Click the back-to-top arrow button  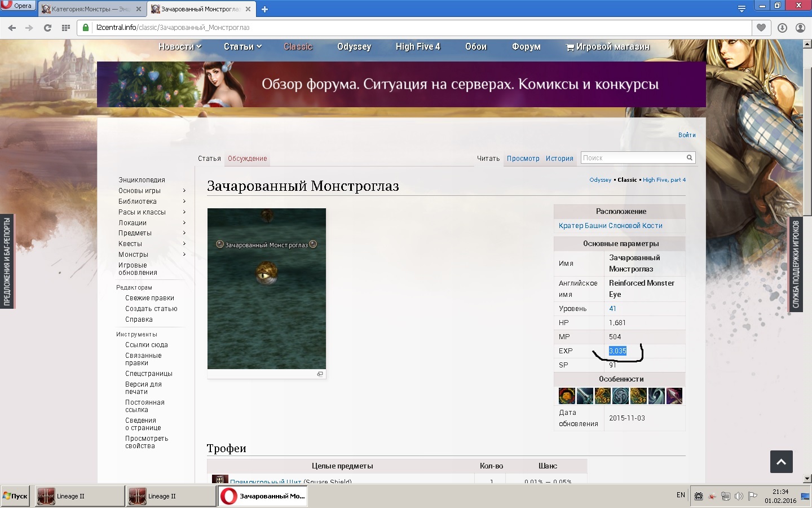click(x=782, y=462)
